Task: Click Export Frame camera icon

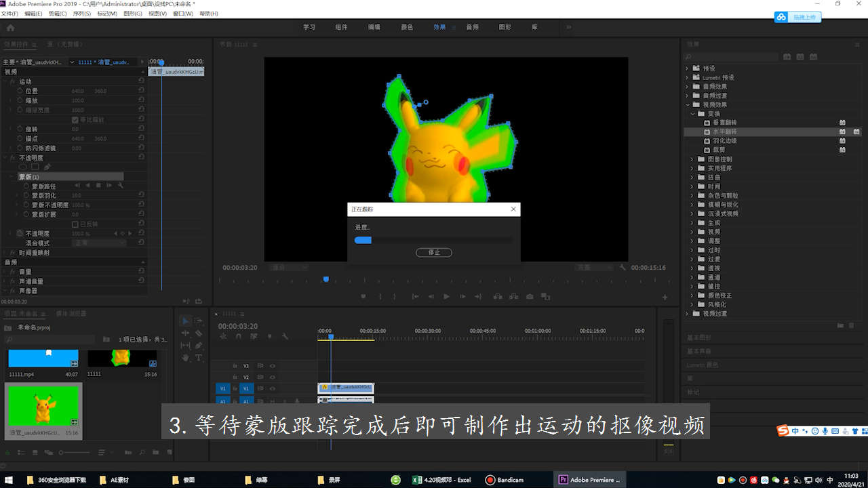Action: 530,296
